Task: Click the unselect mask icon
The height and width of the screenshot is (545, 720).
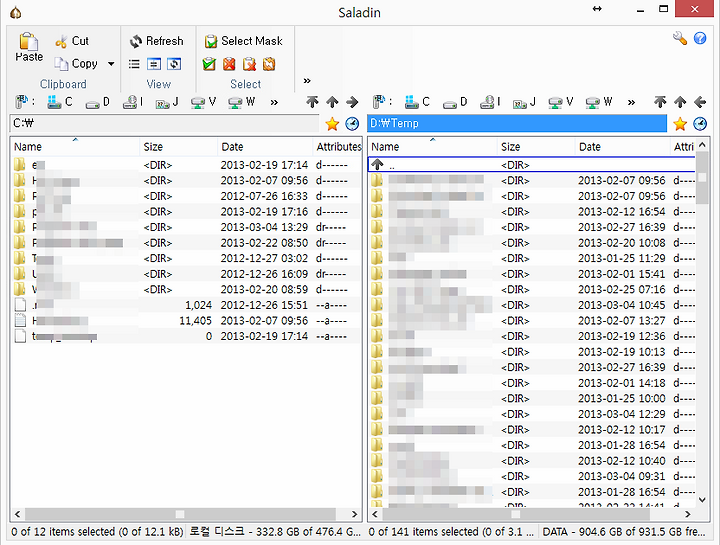Action: [249, 64]
